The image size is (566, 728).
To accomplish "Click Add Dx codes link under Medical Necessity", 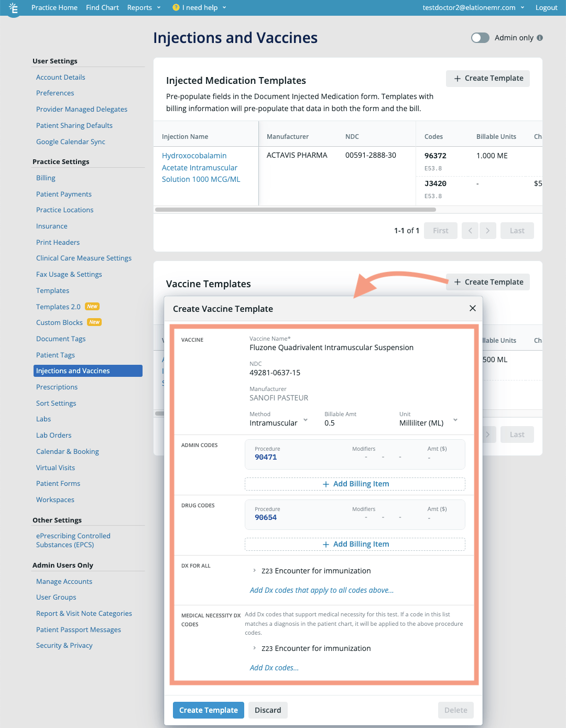I will click(274, 668).
